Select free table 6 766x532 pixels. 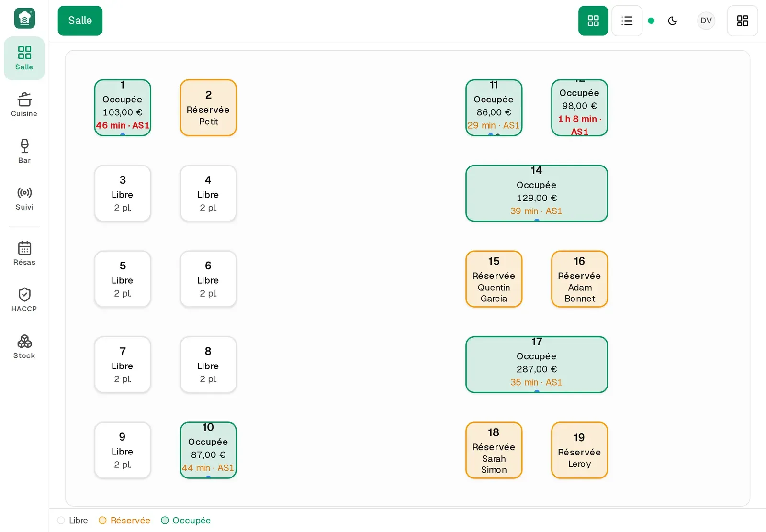tap(208, 279)
